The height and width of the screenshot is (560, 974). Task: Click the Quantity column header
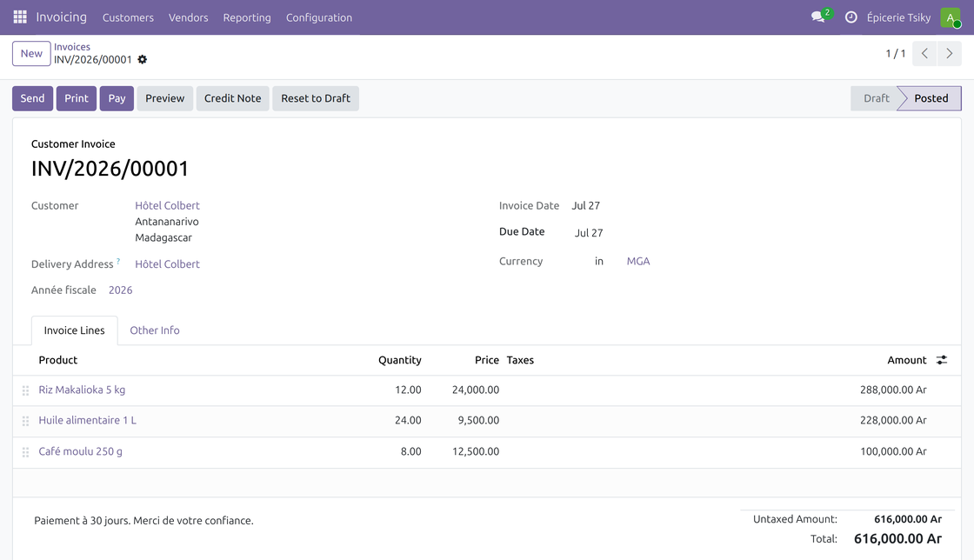pos(400,360)
